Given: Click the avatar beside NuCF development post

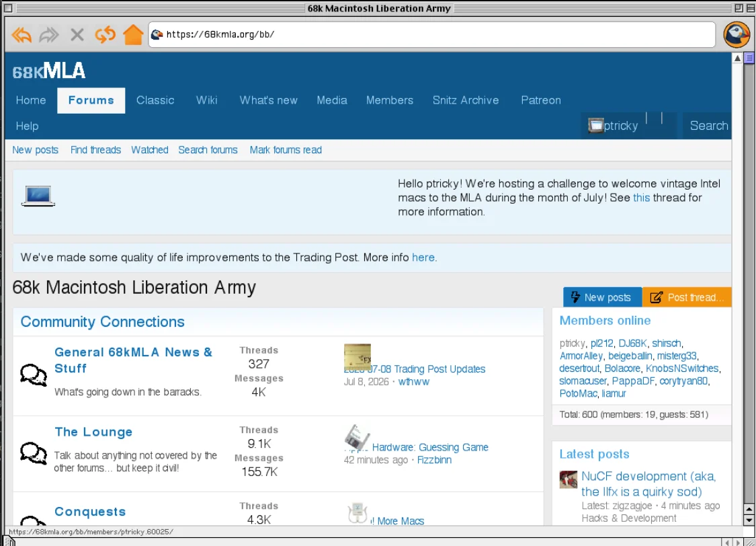Looking at the screenshot, I should click(x=569, y=479).
